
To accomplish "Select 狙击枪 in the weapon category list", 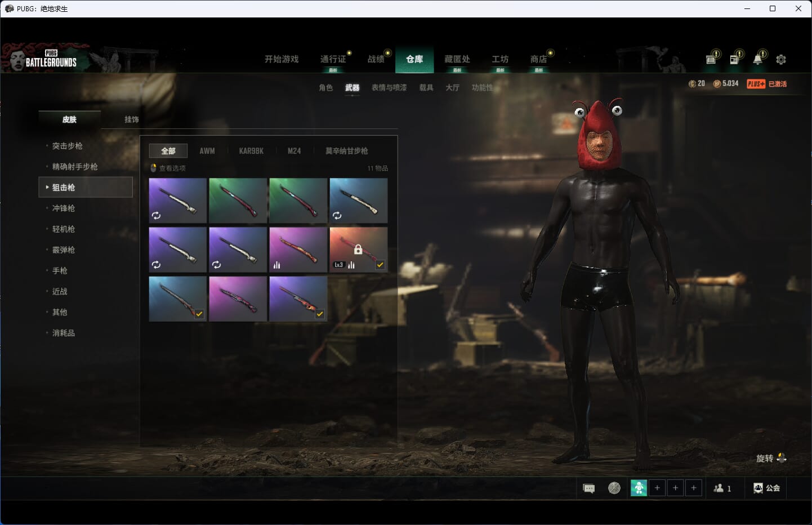I will pyautogui.click(x=86, y=187).
